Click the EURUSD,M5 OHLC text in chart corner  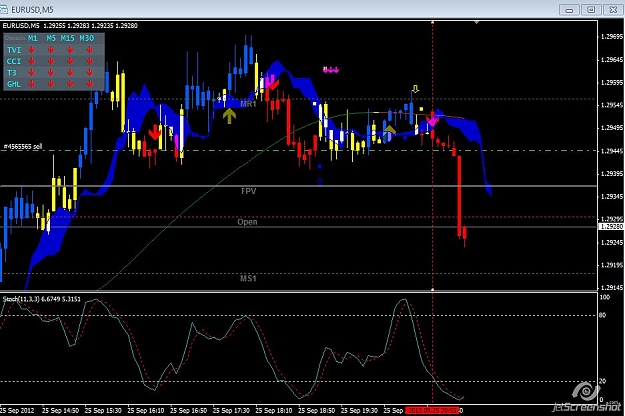70,26
